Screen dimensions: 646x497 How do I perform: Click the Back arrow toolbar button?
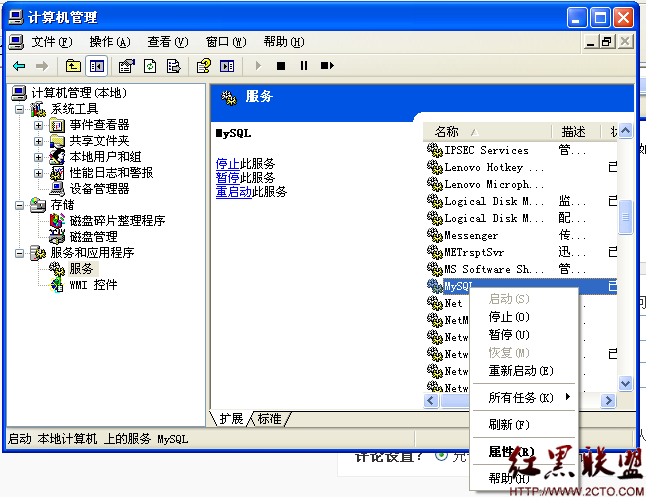(x=19, y=66)
